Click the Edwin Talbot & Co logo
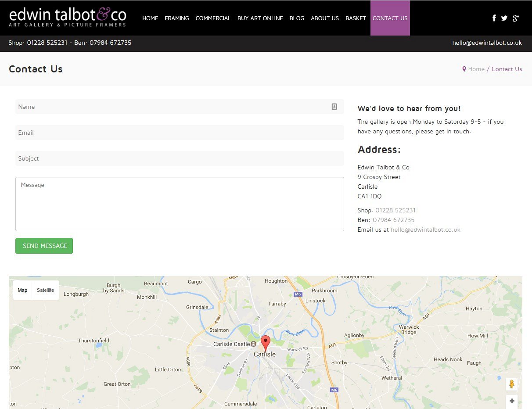 pyautogui.click(x=68, y=18)
